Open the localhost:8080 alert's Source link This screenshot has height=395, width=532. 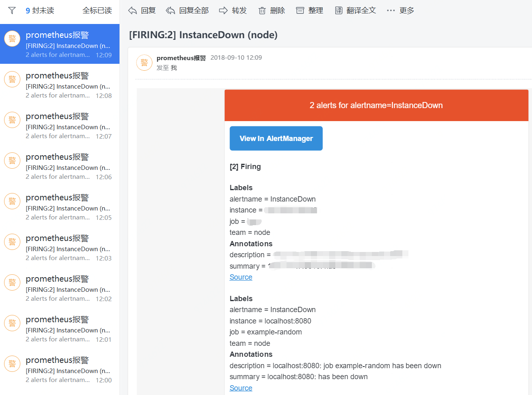point(241,388)
